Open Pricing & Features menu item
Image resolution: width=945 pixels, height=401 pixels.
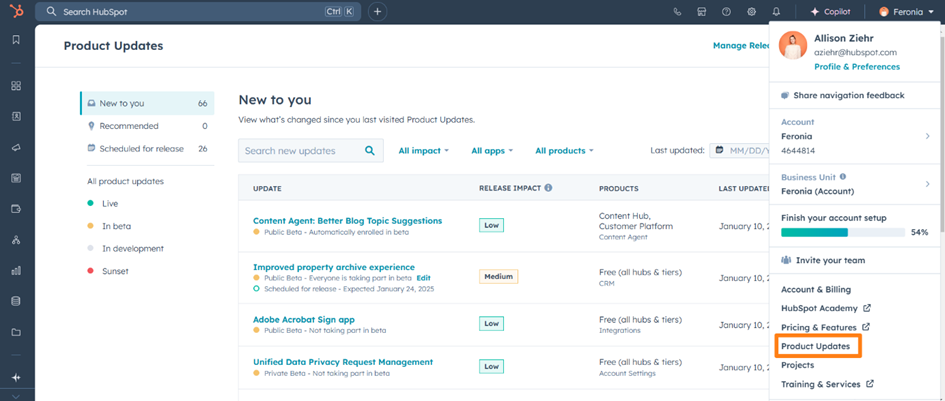coord(825,327)
